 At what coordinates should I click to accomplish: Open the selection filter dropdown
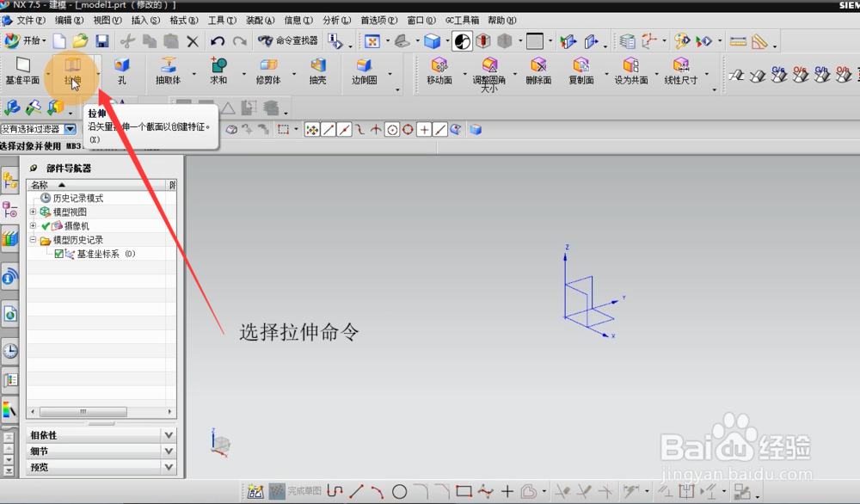(71, 129)
